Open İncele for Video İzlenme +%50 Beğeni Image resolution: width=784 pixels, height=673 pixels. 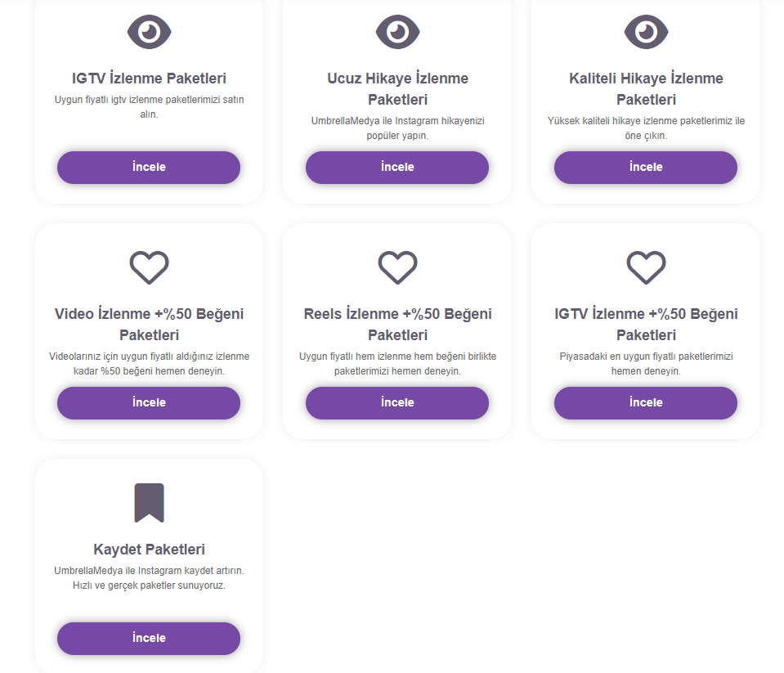pyautogui.click(x=149, y=403)
